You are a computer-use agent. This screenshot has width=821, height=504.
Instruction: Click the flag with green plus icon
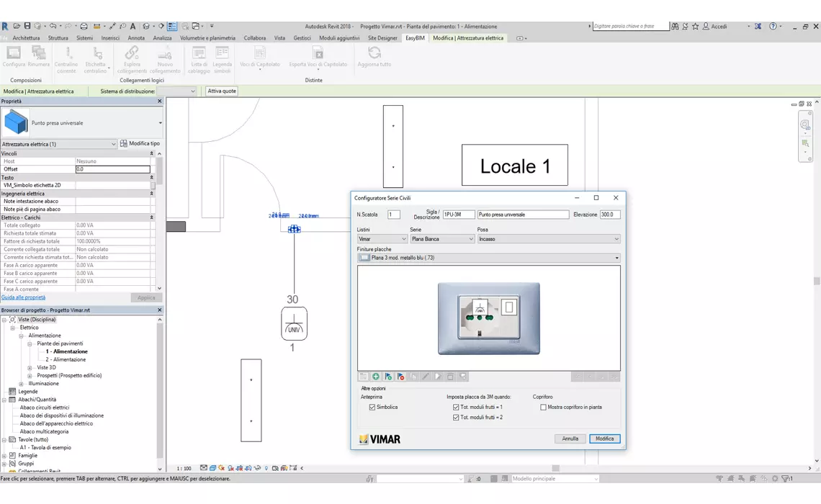[388, 377]
